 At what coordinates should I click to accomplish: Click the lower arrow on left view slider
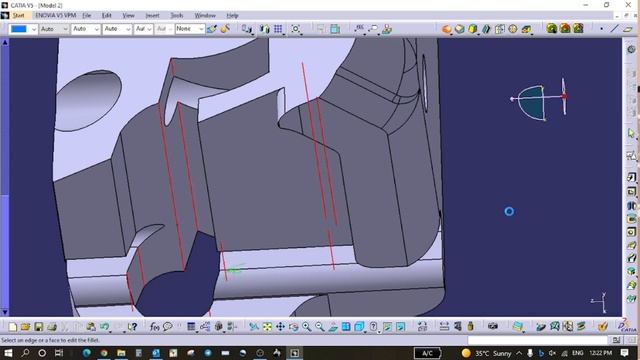click(5, 312)
